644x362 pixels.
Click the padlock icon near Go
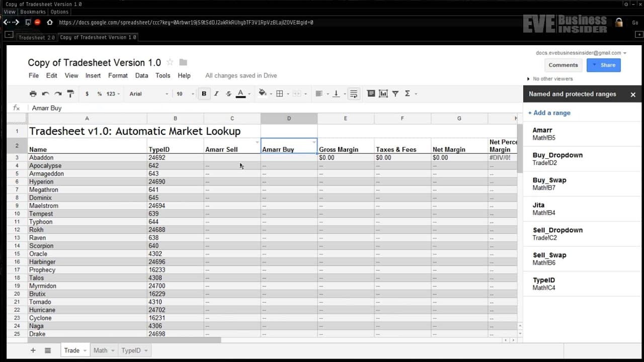point(619,22)
